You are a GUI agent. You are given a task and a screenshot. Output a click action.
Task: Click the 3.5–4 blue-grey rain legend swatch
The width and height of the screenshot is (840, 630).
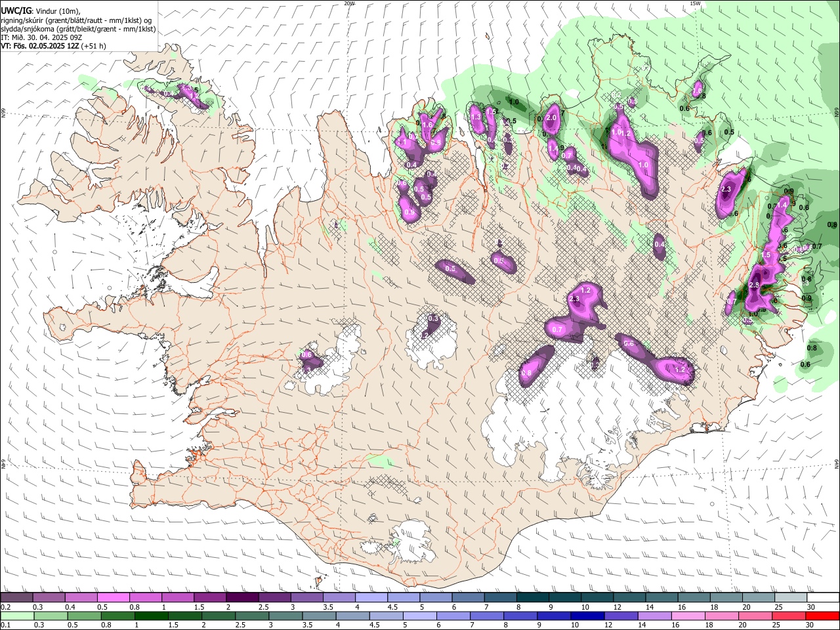320,616
